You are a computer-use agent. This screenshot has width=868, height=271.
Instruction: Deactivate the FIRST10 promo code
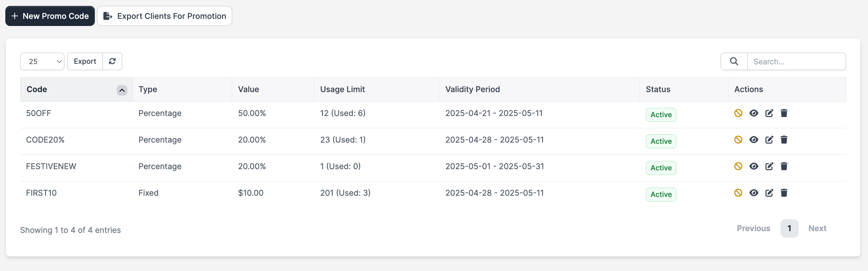[x=738, y=193]
